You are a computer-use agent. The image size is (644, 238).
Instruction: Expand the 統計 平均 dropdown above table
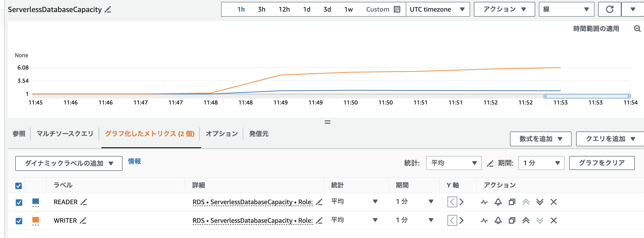[x=453, y=163]
